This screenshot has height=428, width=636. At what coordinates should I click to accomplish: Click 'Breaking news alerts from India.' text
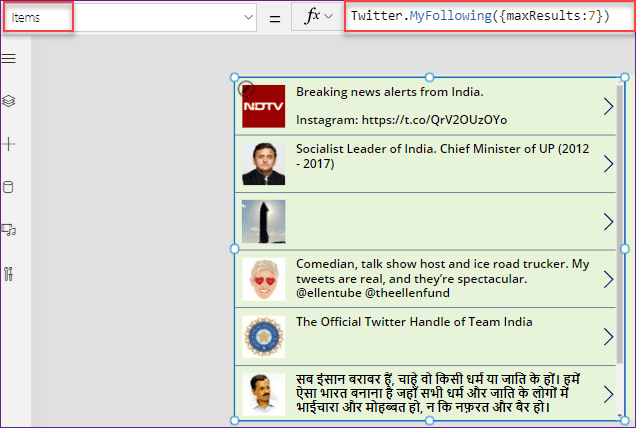click(x=389, y=92)
